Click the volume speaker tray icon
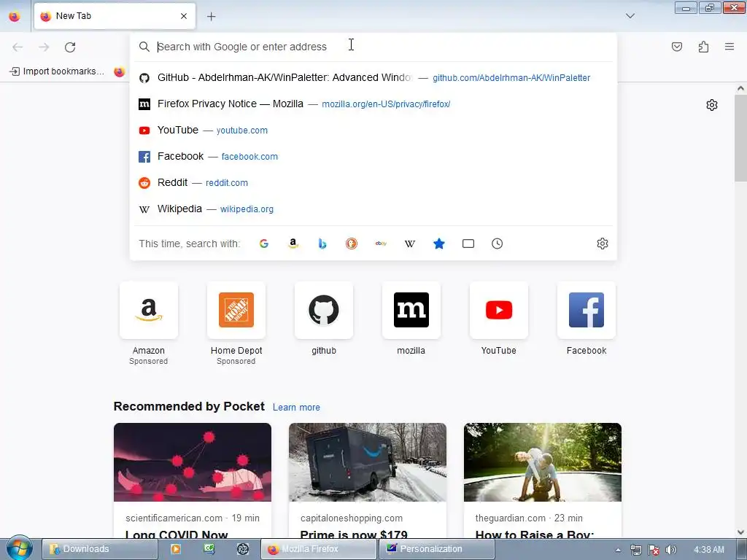This screenshot has width=747, height=560. (671, 550)
